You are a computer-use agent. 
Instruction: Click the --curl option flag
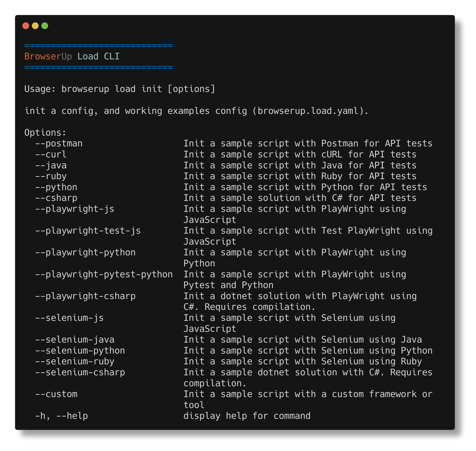[x=51, y=154]
